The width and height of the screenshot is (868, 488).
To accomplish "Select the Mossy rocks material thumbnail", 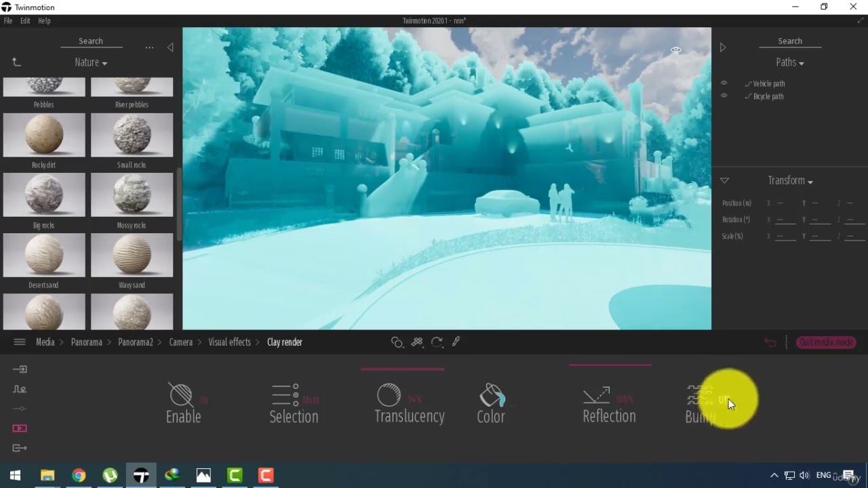I will pos(132,195).
